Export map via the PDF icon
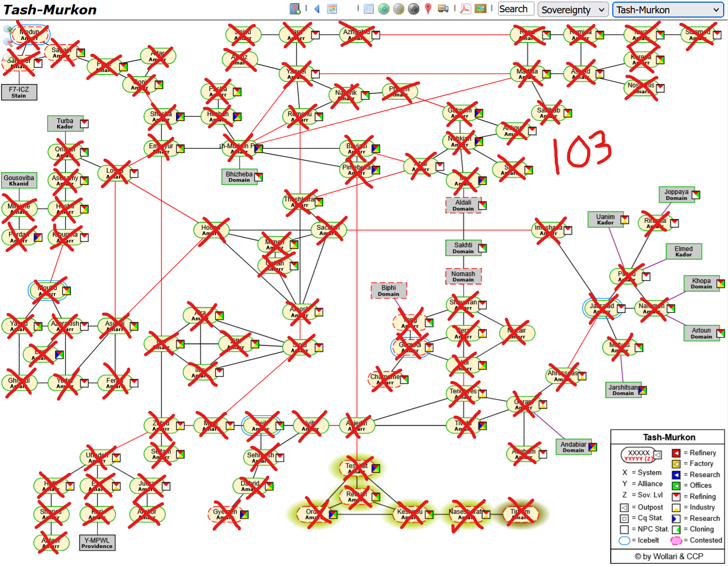 [466, 9]
